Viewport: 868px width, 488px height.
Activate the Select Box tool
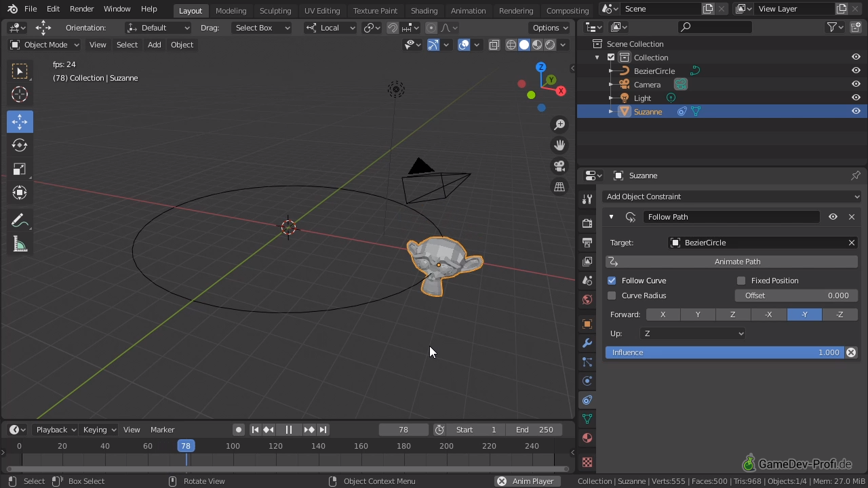(20, 71)
